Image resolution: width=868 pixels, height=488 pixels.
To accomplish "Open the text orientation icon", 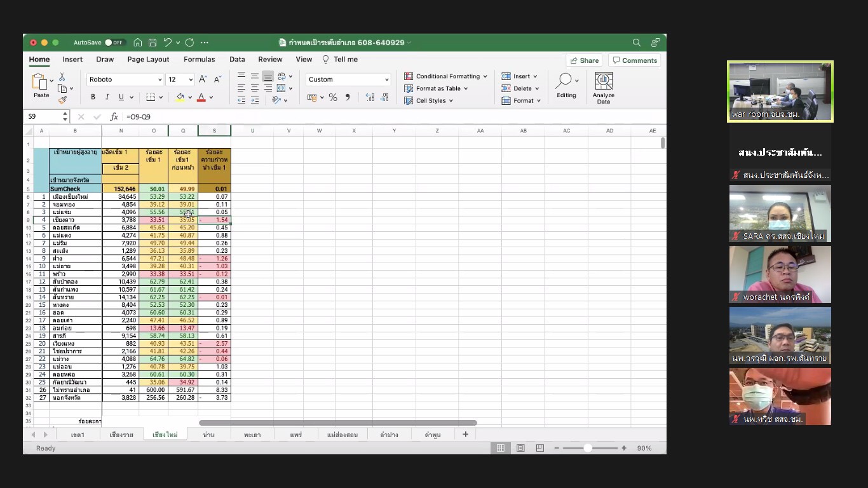I will (276, 100).
